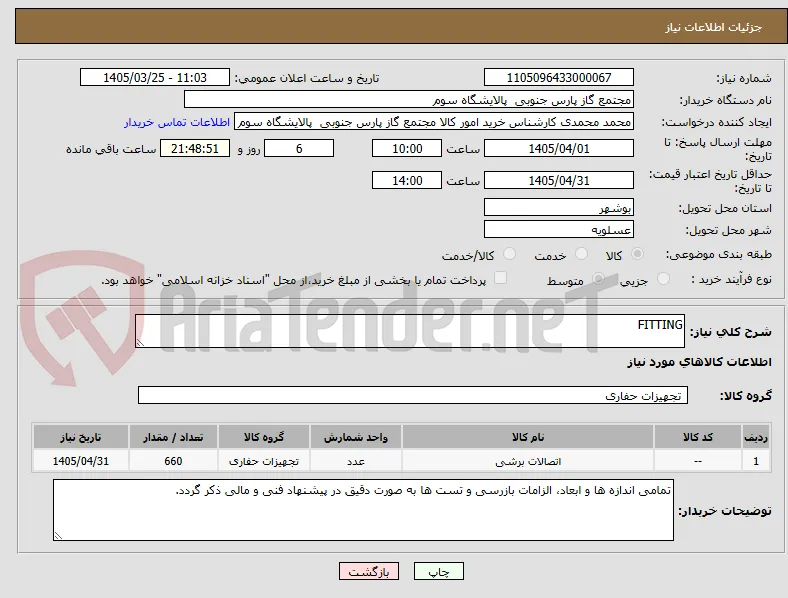
Task: Click the price validity date 1405/04/31 field
Action: click(x=558, y=180)
